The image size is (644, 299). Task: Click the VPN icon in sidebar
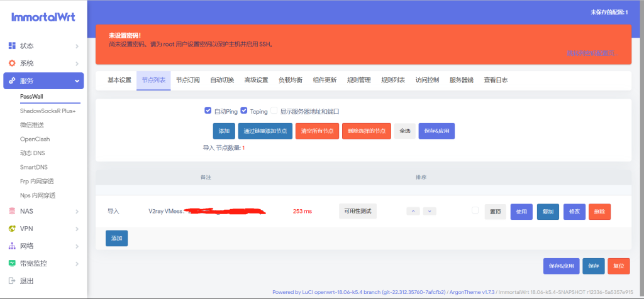click(12, 229)
